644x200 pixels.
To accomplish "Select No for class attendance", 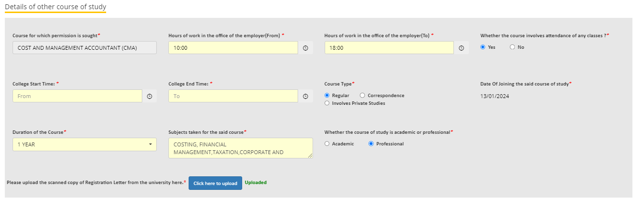I will (x=512, y=47).
